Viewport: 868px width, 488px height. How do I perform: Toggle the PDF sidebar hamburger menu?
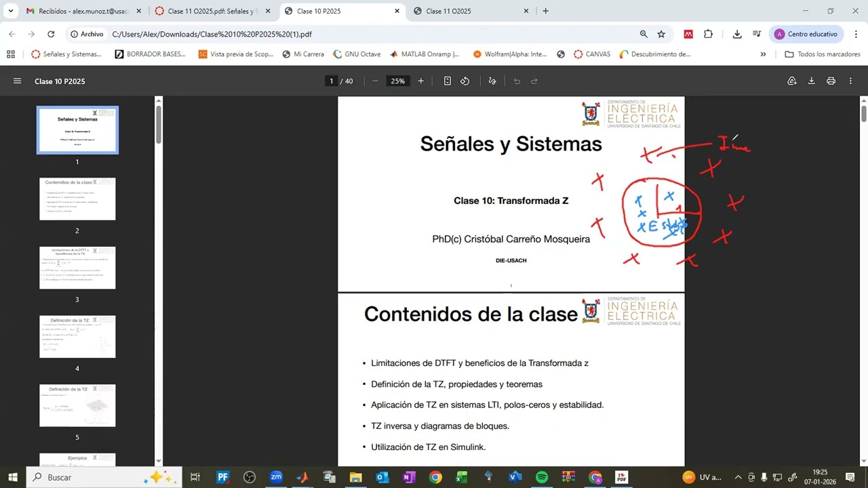(17, 81)
